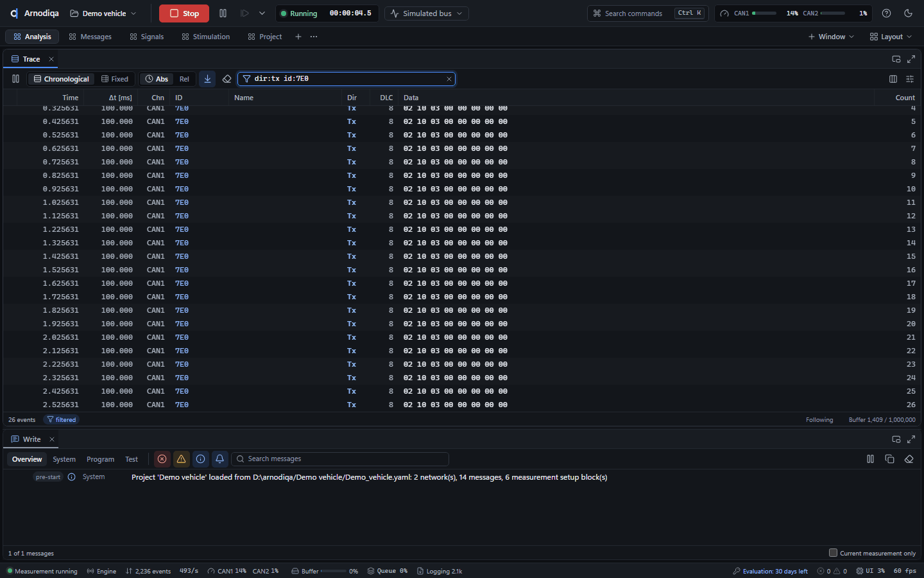924x578 pixels.
Task: Close the Trace panel tab
Action: point(51,59)
